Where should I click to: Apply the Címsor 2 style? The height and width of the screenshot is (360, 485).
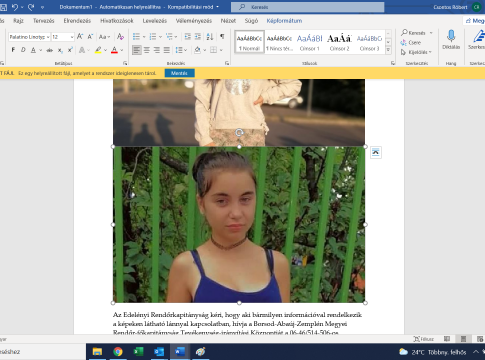click(339, 43)
